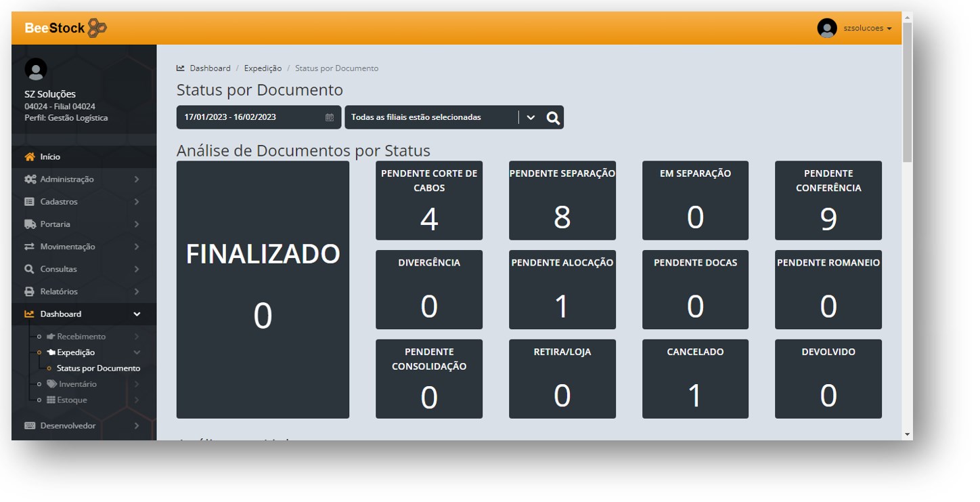The width and height of the screenshot is (980, 502).
Task: Open the Consultas menu
Action: pos(58,269)
